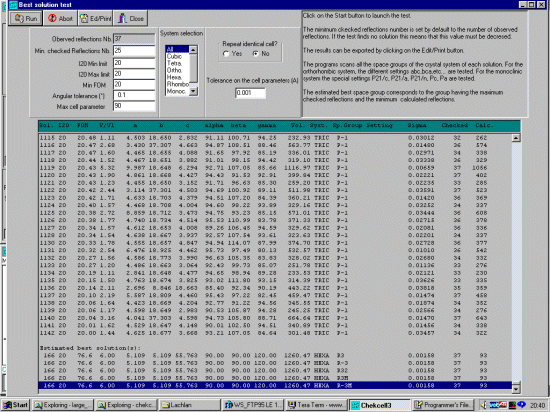Image resolution: width=550 pixels, height=412 pixels.
Task: Select solution row 1119 with volume 1116.97
Action: [x=275, y=168]
